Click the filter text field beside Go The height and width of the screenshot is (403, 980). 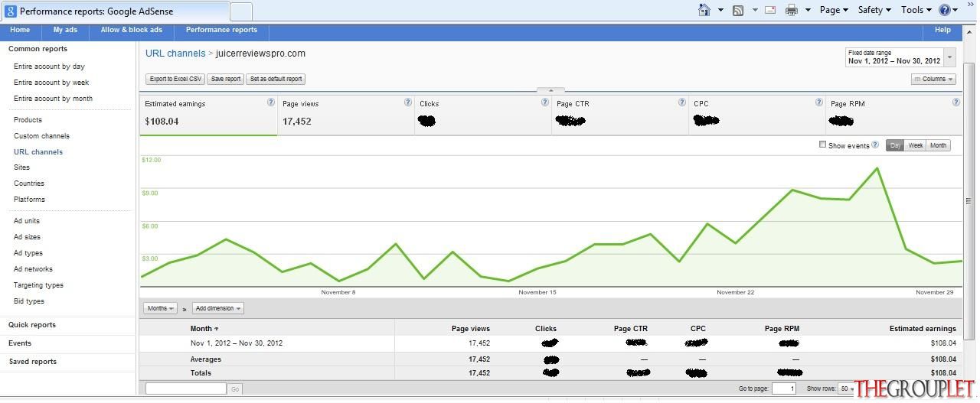(x=186, y=389)
